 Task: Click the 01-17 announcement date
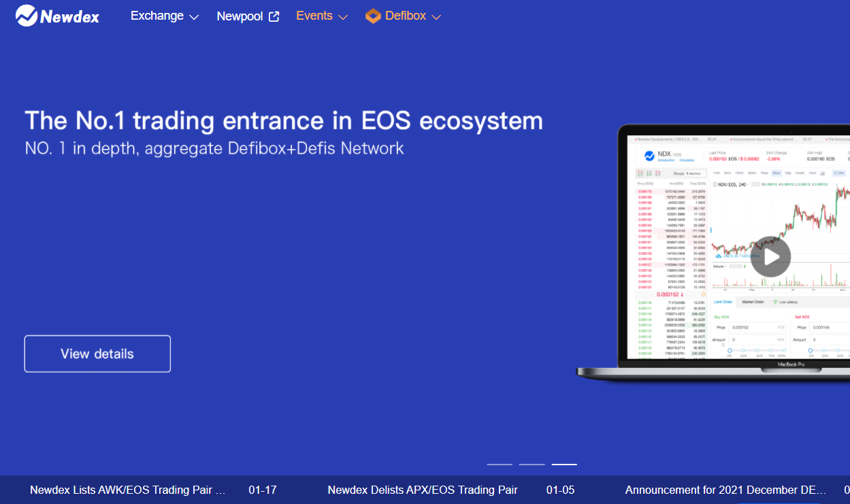[x=263, y=490]
